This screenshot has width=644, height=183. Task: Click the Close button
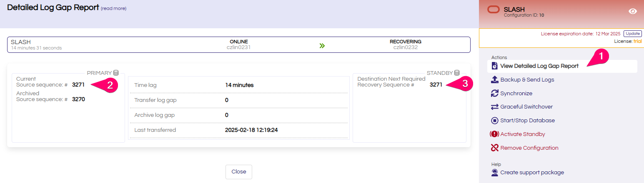pyautogui.click(x=239, y=172)
